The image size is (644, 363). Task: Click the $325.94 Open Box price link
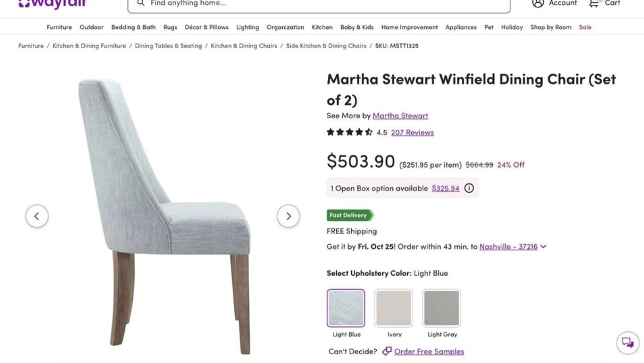click(445, 188)
